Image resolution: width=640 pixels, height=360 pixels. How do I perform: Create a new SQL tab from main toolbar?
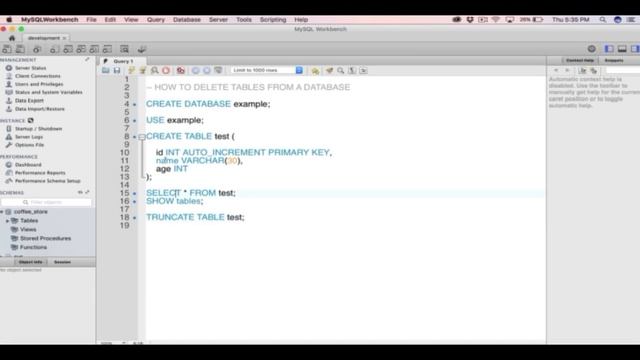[x=7, y=49]
